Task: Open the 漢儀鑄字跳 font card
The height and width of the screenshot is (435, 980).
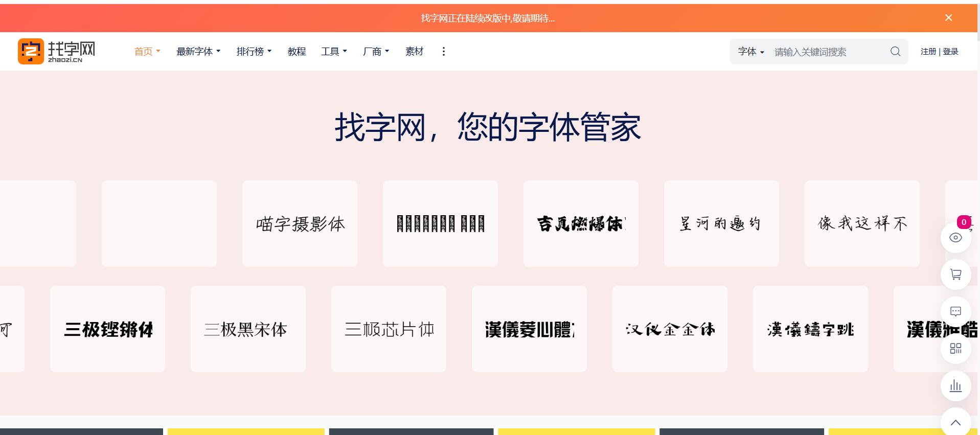Action: tap(810, 329)
